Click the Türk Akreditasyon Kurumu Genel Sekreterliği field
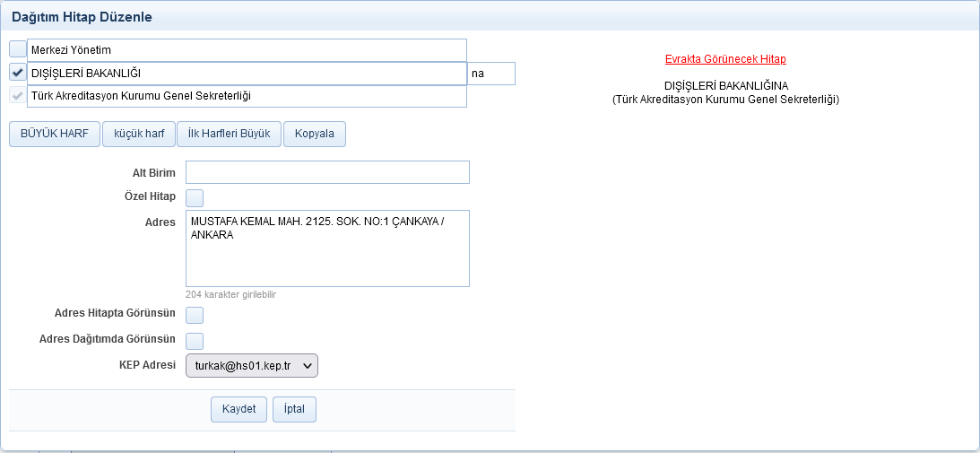The image size is (980, 453). point(247,96)
